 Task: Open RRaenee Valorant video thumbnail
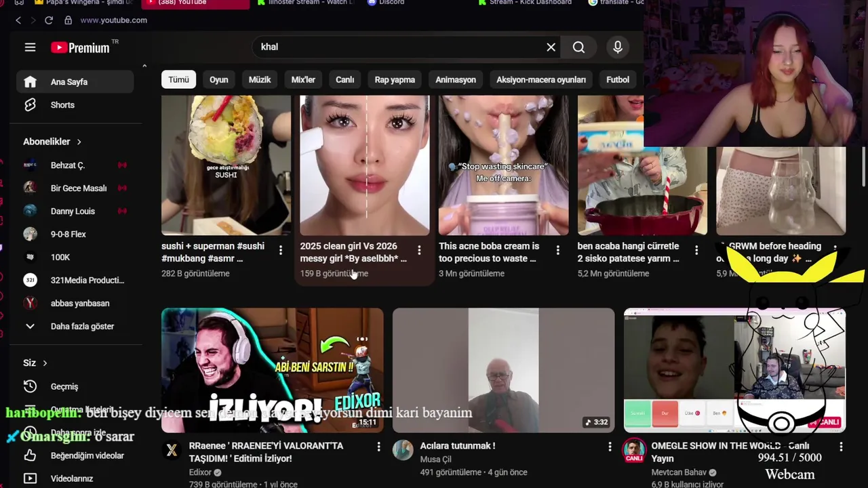pyautogui.click(x=272, y=370)
